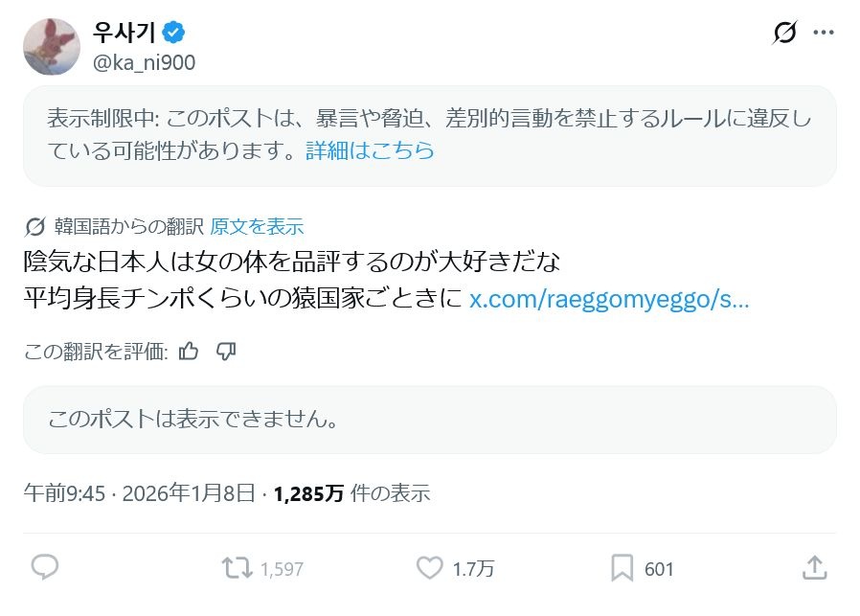
Task: Click the Grok icon at top right
Action: 784,33
